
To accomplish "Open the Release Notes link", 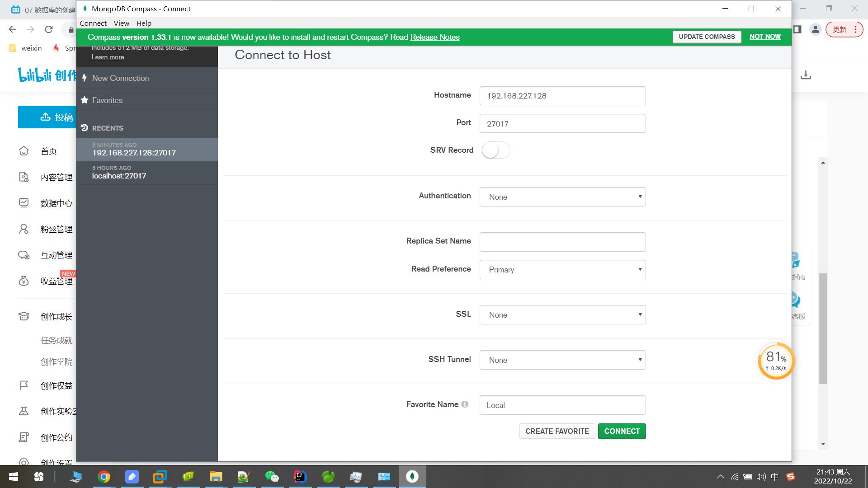I will 434,37.
